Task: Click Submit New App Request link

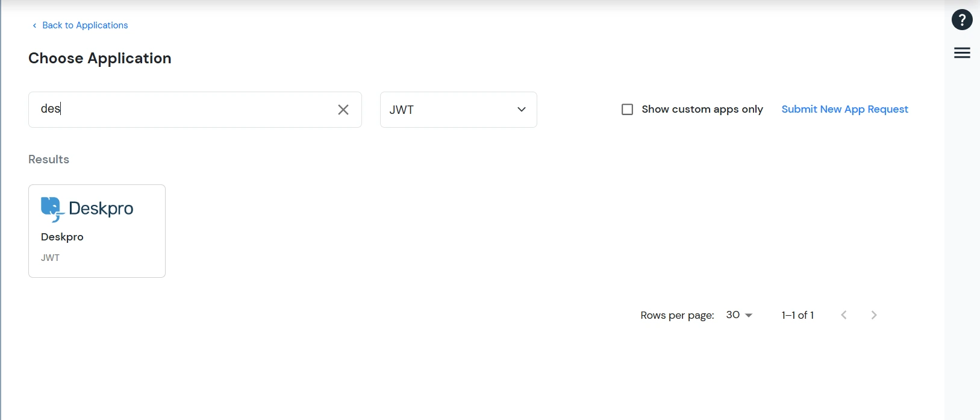Action: click(x=844, y=109)
